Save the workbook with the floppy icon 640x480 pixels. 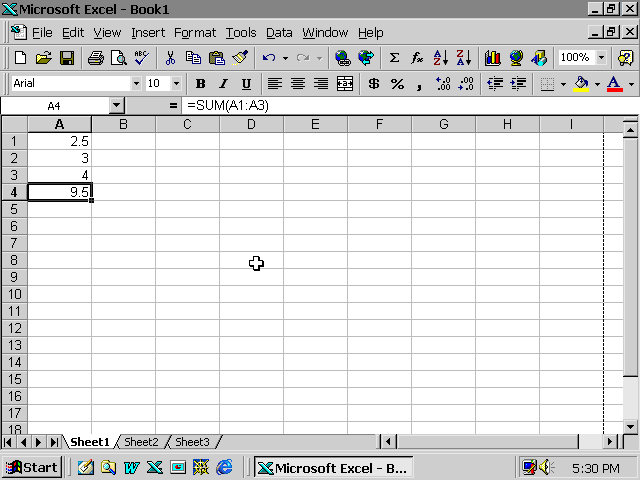67,58
